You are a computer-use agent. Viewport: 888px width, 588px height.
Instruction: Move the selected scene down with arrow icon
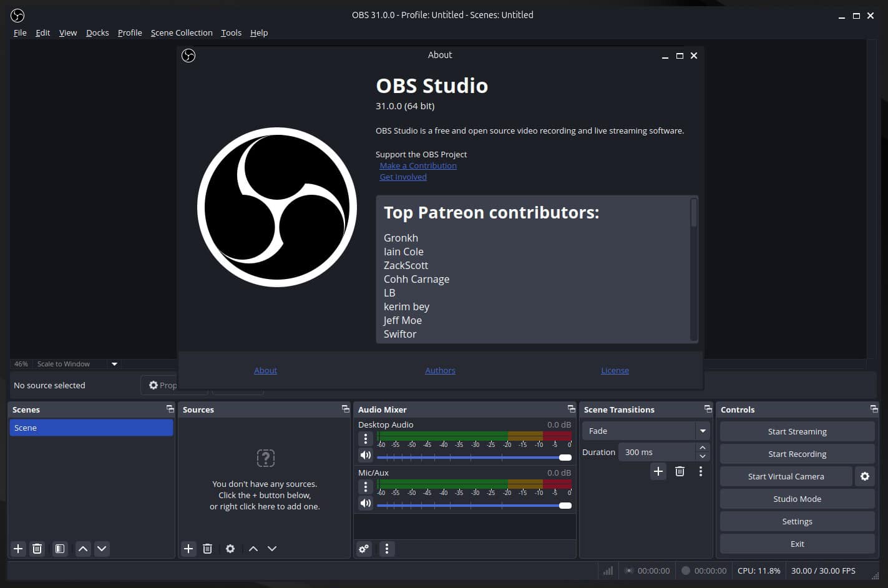[102, 549]
